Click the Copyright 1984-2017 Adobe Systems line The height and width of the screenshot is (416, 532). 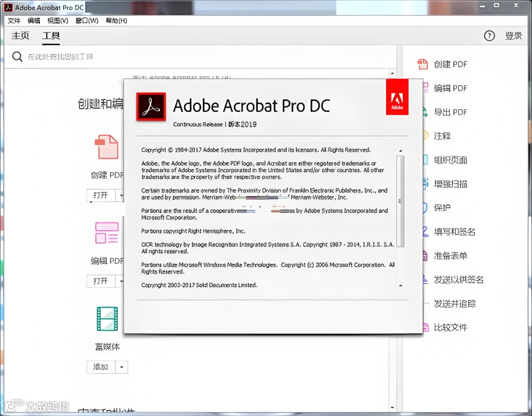pos(256,150)
